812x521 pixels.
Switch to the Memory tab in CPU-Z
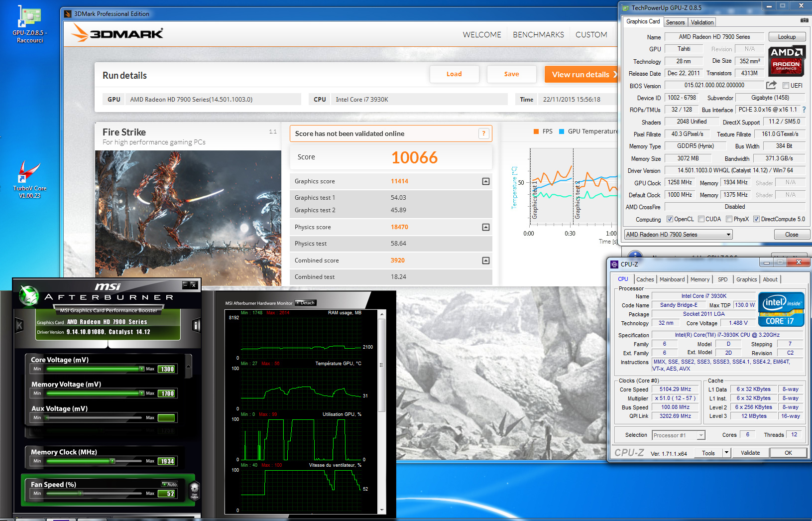[700, 279]
